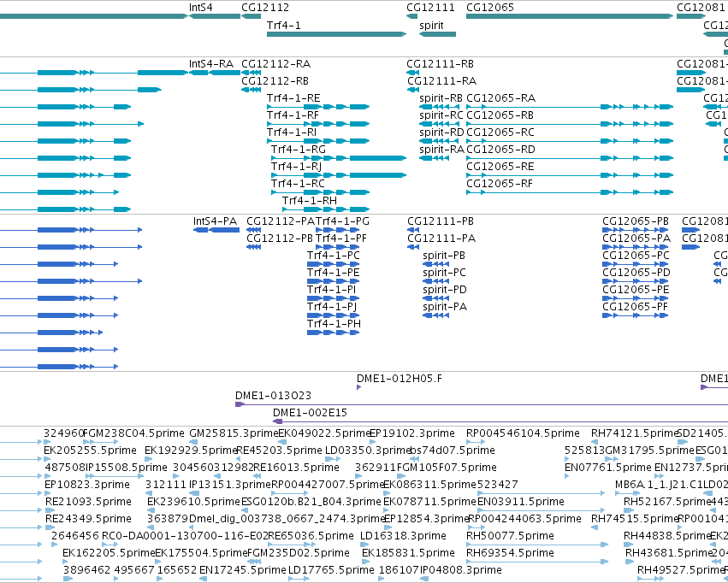This screenshot has width=728, height=583.
Task: Select transcript Trf4-1-RG
Action: [339, 158]
